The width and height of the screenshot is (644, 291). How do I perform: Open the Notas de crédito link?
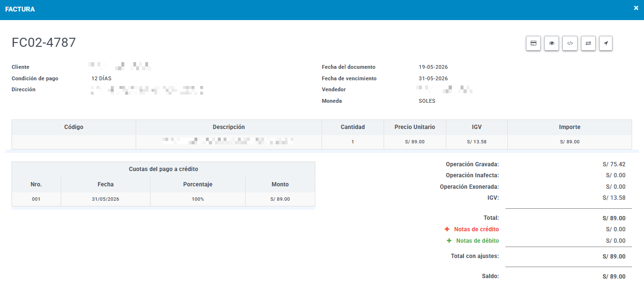pyautogui.click(x=476, y=229)
